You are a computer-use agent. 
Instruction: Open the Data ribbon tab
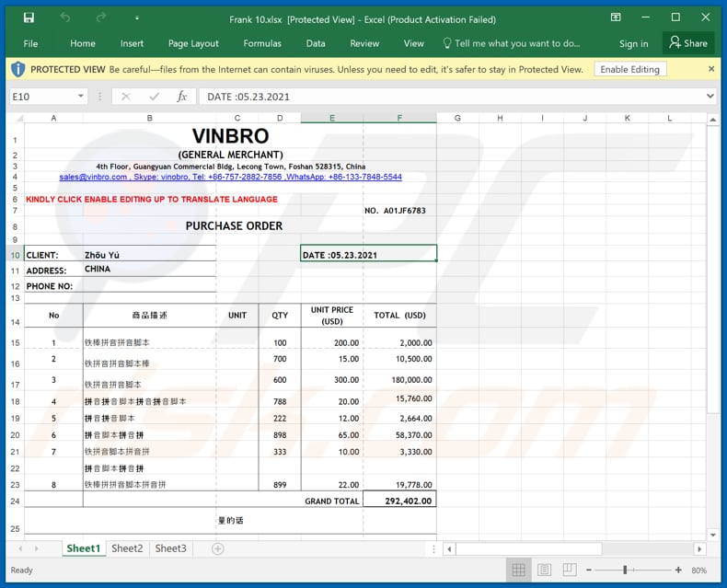(x=316, y=43)
